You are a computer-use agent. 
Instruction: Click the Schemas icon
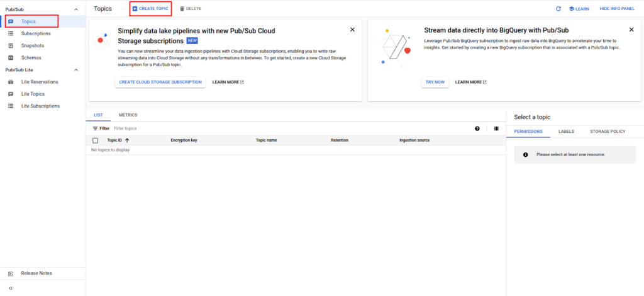pyautogui.click(x=11, y=57)
